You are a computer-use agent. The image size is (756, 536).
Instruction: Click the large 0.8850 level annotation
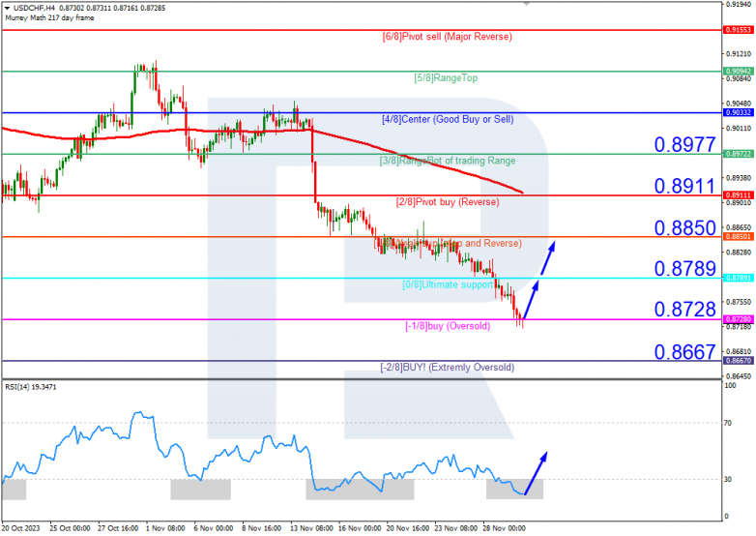coord(684,227)
